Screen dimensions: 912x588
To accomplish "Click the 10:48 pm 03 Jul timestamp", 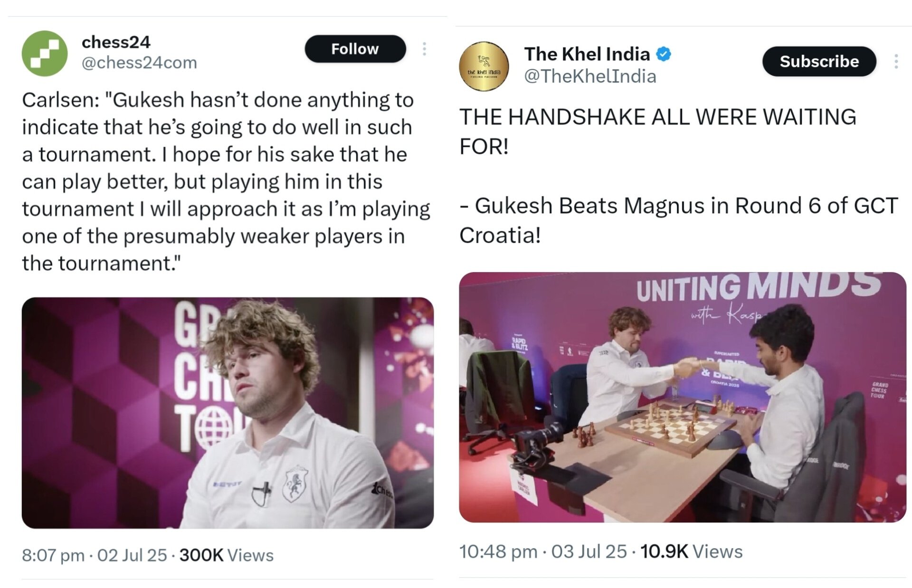I will point(543,551).
